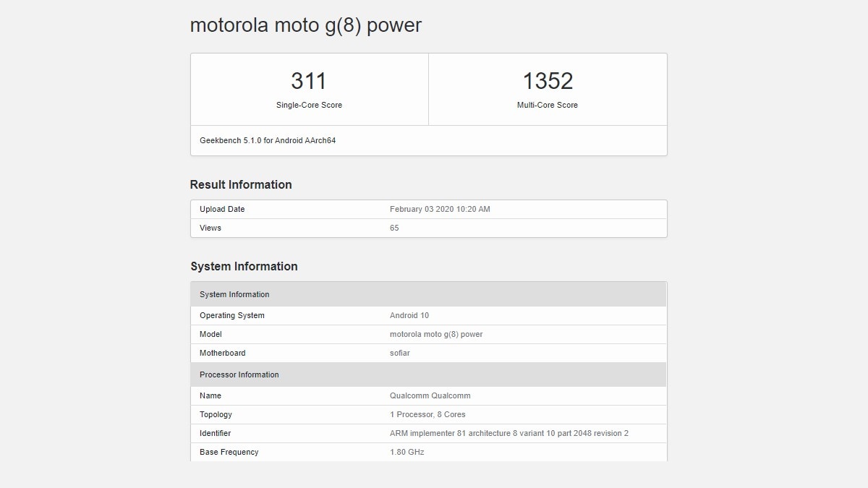Screen dimensions: 868x488
Task: Click the "Multi-Core Score" label
Action: click(x=548, y=106)
